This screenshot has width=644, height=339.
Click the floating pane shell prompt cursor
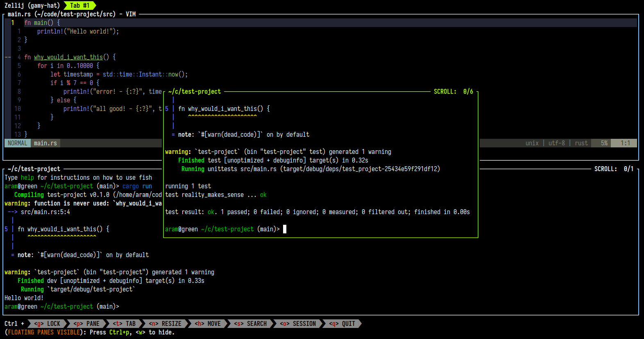coord(285,229)
